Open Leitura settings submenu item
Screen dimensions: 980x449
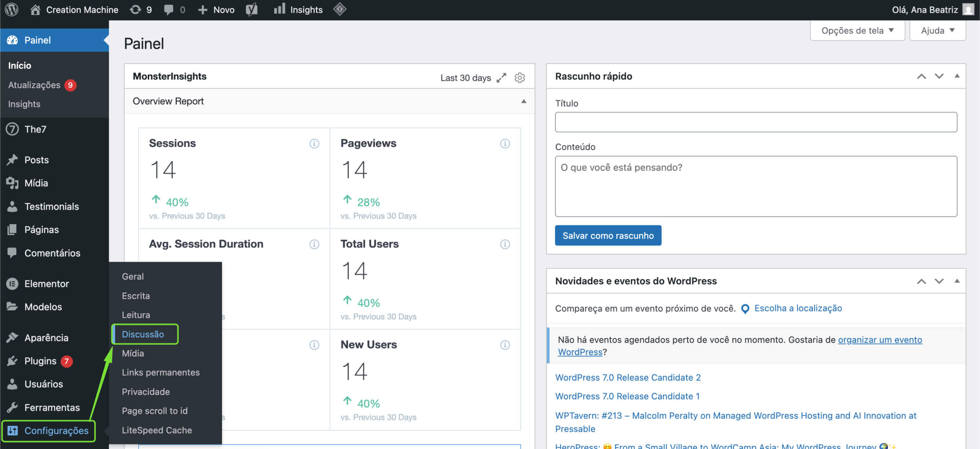point(136,315)
